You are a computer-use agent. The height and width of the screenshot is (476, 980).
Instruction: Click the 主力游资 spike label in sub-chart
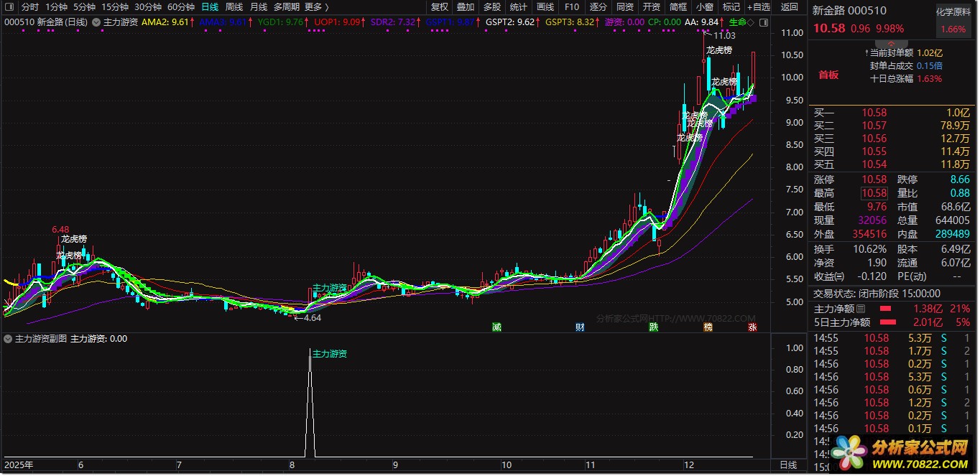point(330,353)
